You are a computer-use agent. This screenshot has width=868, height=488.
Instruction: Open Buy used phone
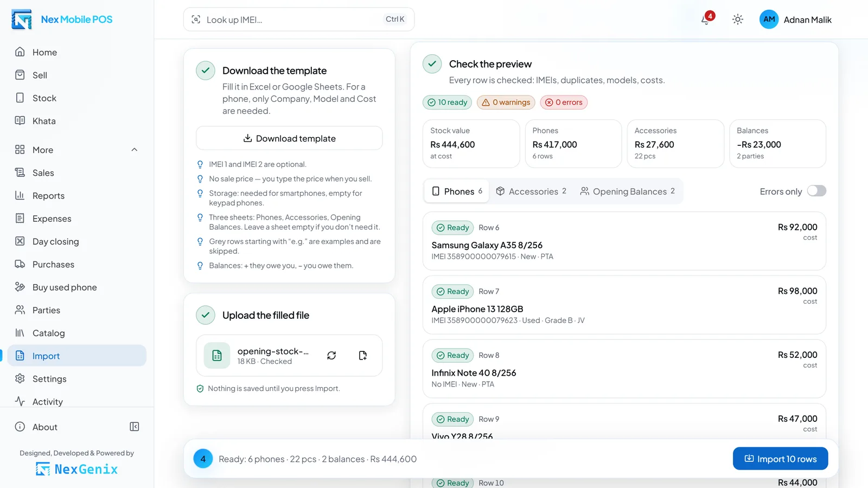(77, 287)
